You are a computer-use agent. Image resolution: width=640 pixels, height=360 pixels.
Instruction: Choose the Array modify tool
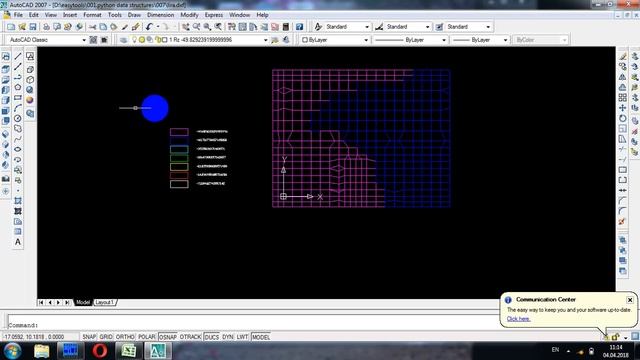coord(623,98)
